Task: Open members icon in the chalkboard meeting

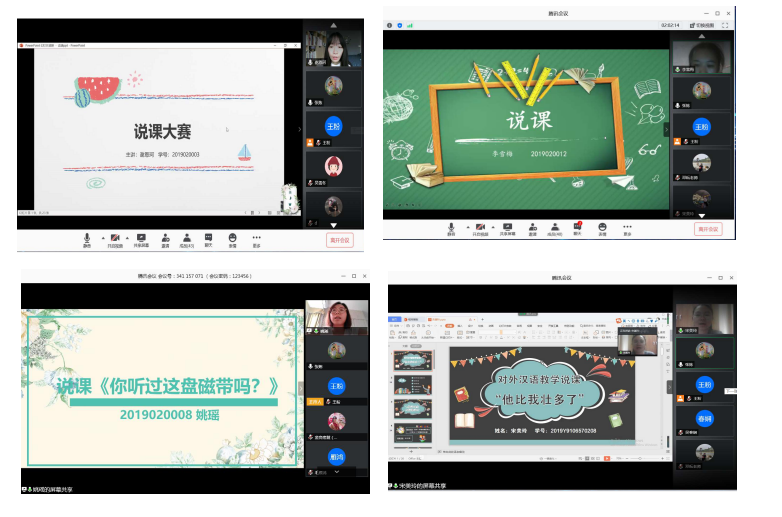Action: (x=555, y=227)
